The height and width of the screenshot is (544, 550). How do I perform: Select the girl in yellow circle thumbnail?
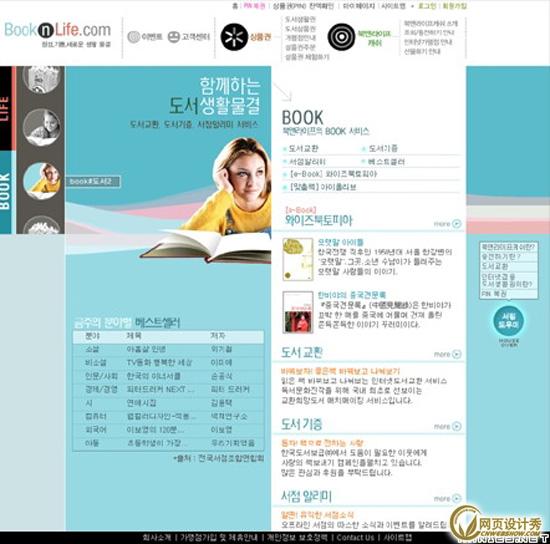(x=42, y=181)
